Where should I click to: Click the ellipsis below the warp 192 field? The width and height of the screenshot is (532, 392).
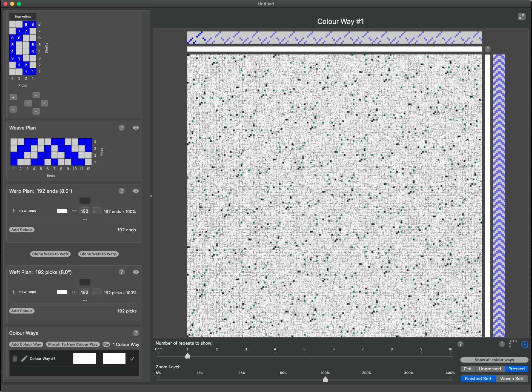tap(85, 219)
